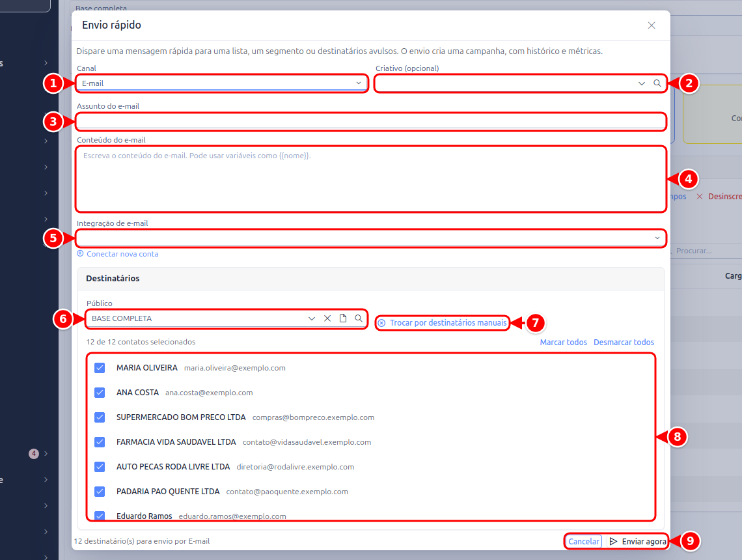Click the email contato@paoquente.exemplo.com

pos(287,492)
